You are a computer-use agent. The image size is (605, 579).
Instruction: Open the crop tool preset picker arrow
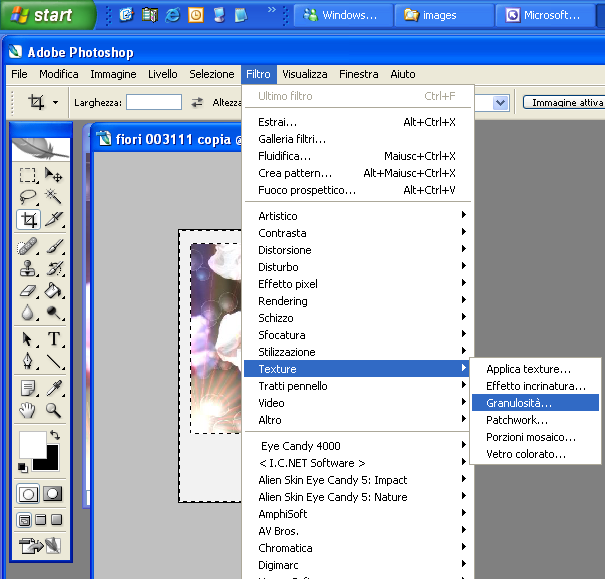point(56,103)
